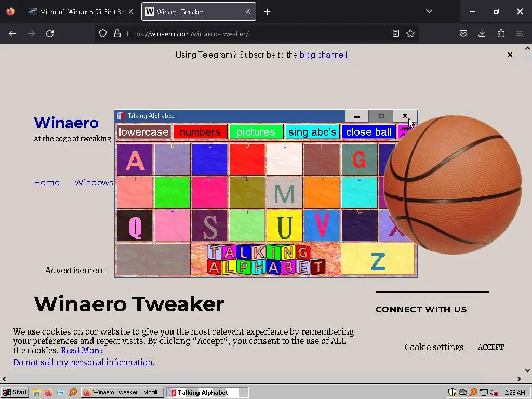Click the brown F tile
Screen dimensions: 532x399
[322, 159]
